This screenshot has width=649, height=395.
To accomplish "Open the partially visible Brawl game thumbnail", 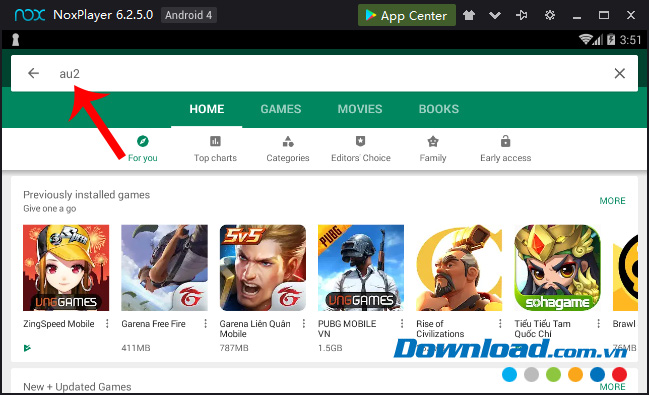I will point(625,267).
